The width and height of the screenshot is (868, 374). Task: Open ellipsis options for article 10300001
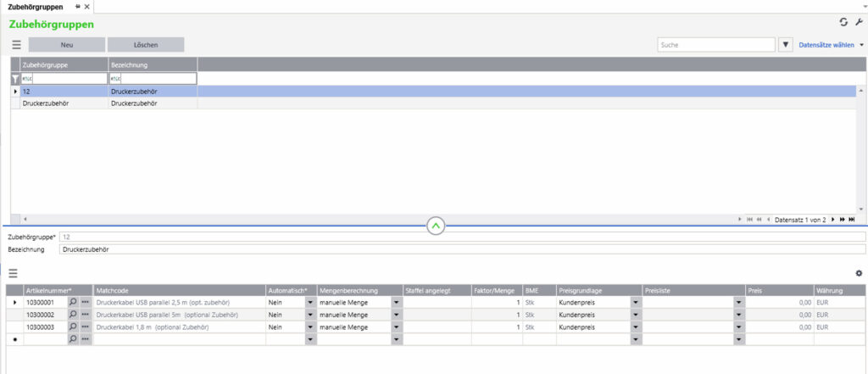coord(86,303)
